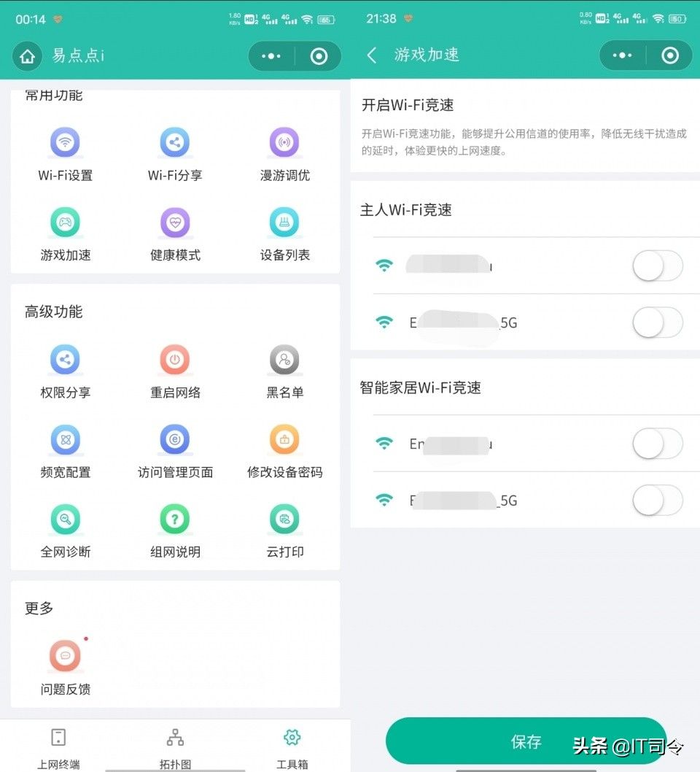Enable 主人Wi-Fi竞速 5G network switch
This screenshot has width=700, height=772.
[658, 323]
